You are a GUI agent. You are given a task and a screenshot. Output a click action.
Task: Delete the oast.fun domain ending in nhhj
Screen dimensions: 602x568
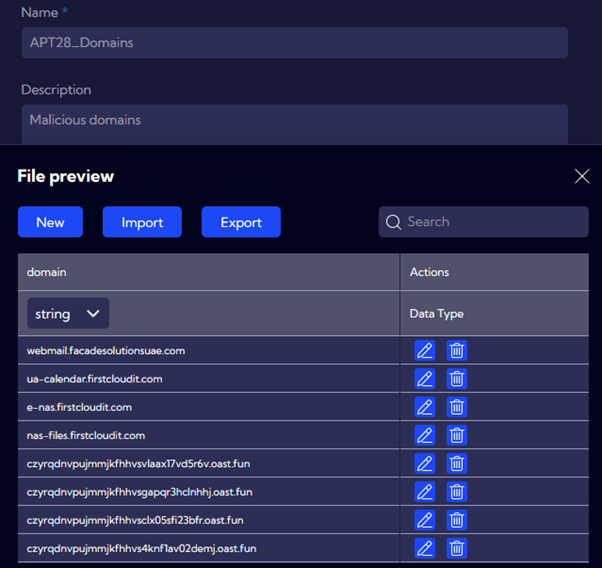(457, 492)
